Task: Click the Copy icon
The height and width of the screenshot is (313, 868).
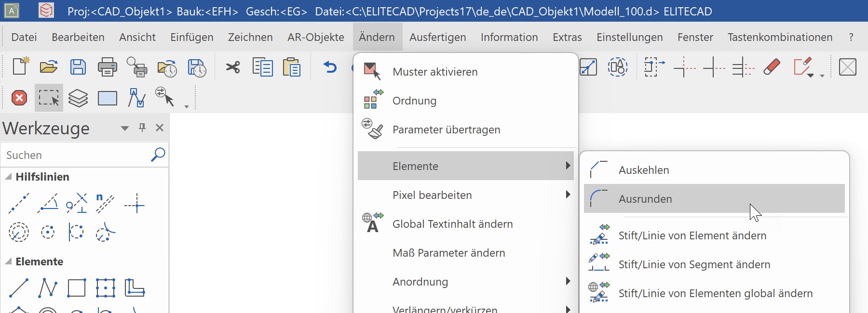Action: [262, 66]
